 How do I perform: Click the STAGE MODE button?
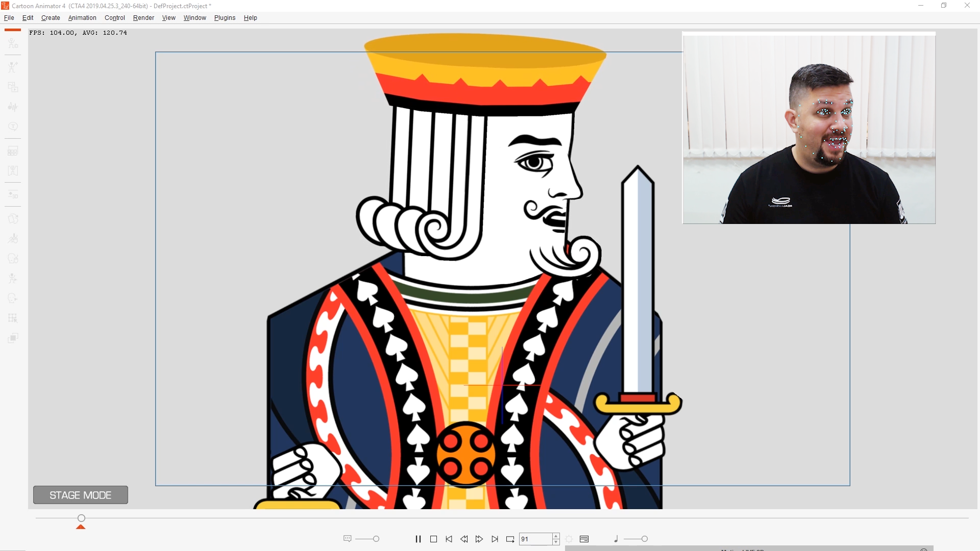click(81, 495)
